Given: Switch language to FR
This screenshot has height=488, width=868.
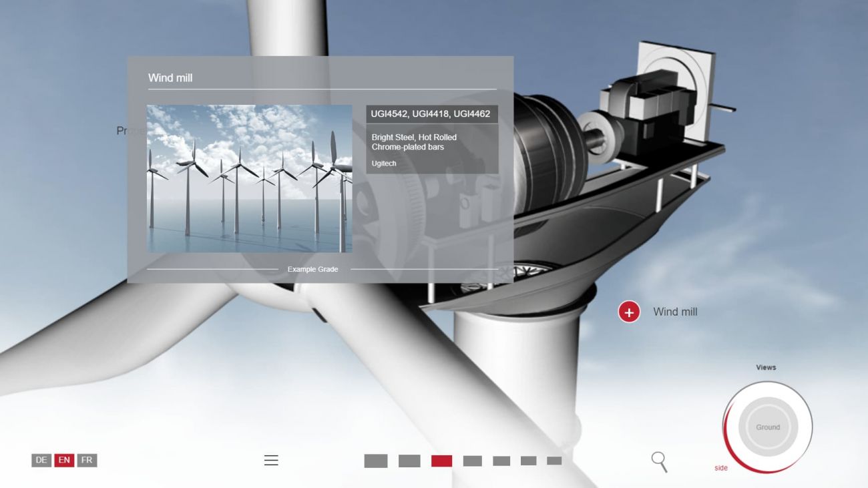Looking at the screenshot, I should 87,460.
